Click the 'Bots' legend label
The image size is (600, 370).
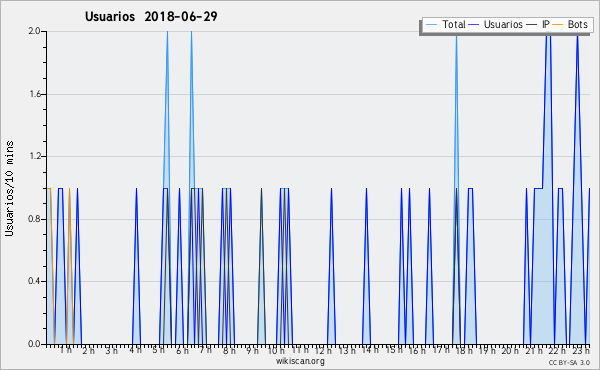pos(577,24)
